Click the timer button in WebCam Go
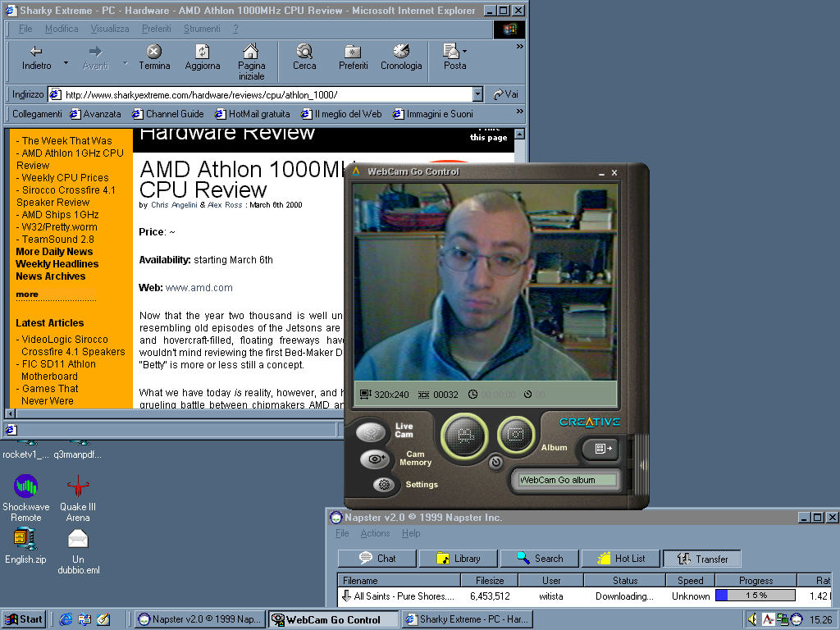Viewport: 840px width, 630px height. [495, 461]
